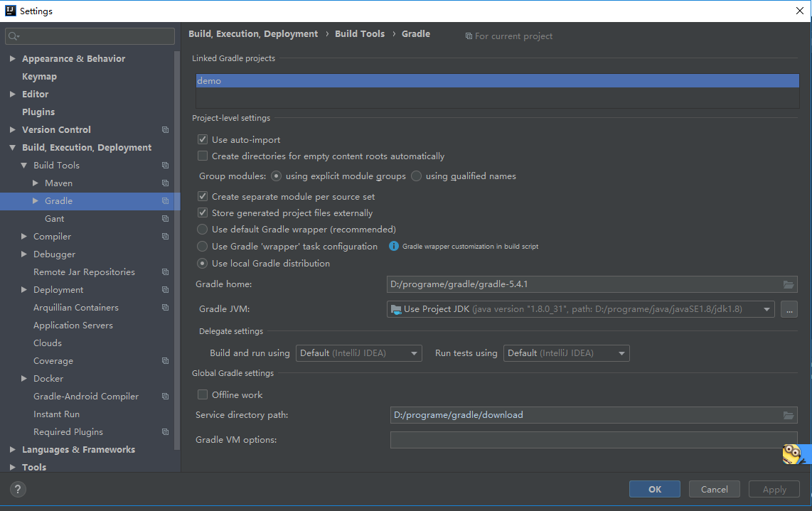This screenshot has width=812, height=511.
Task: Click project-level icon next to Version Control
Action: click(165, 130)
